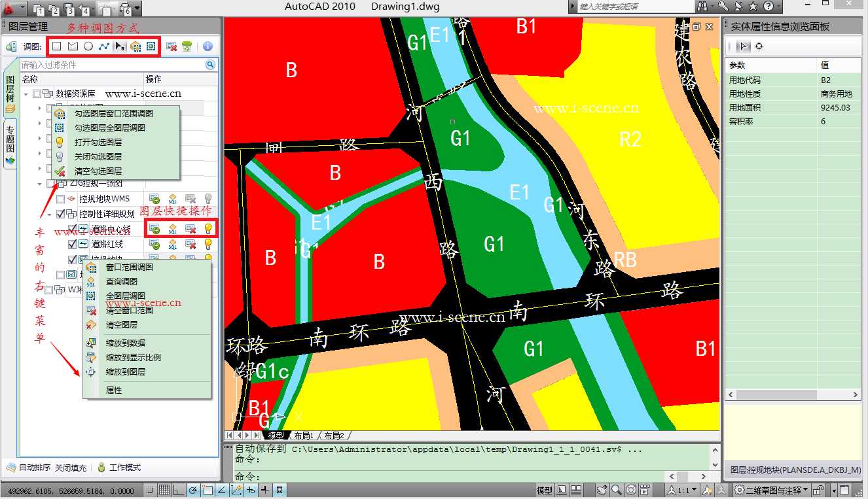Viewport: 868px width, 499px height.
Task: Click the leftmost icon beside 调图 label
Action: tap(11, 47)
